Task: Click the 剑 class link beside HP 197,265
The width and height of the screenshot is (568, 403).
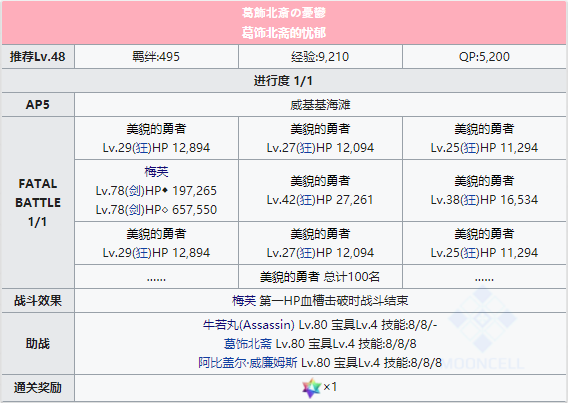Action: (x=134, y=190)
